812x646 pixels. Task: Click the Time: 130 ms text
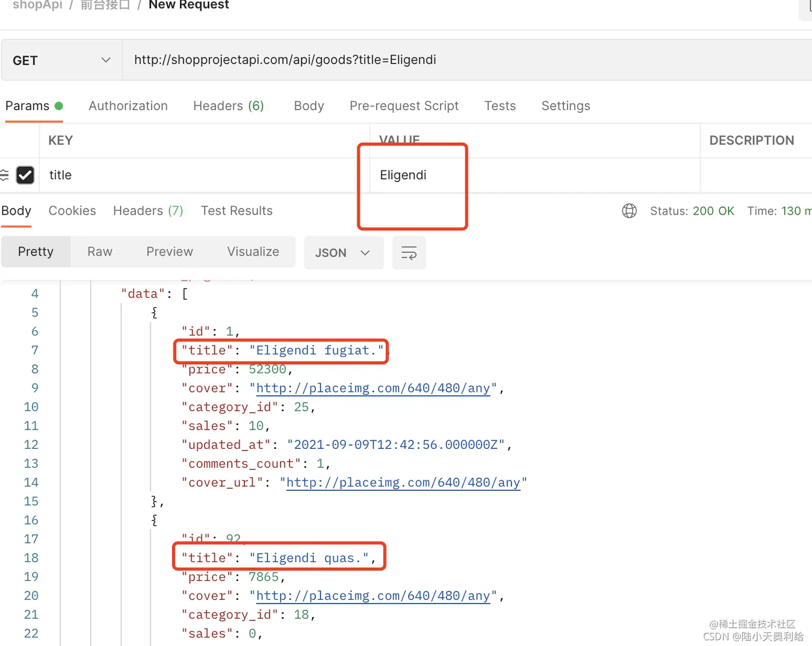click(779, 211)
